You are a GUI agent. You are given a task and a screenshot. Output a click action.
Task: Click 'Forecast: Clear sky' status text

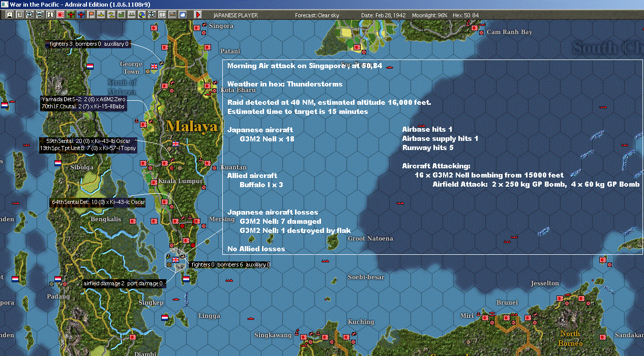317,15
